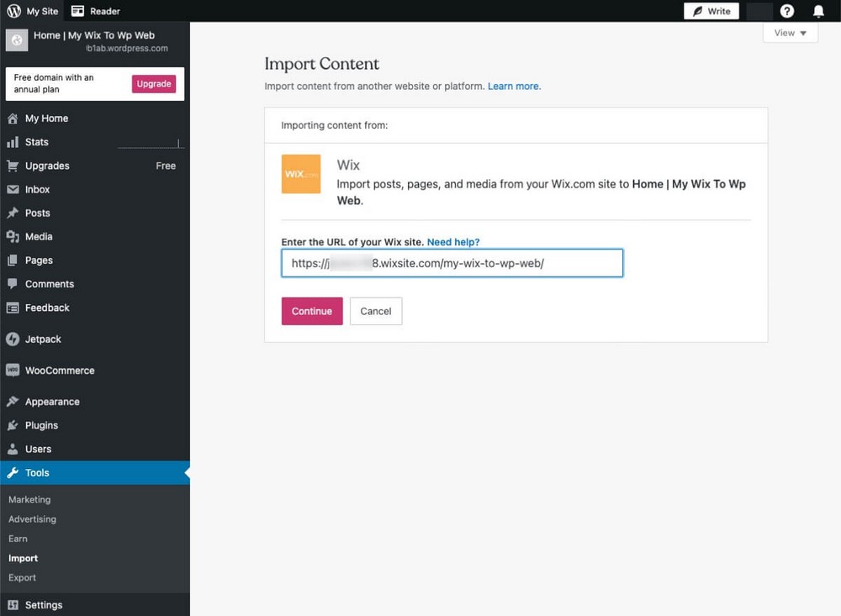Image resolution: width=841 pixels, height=616 pixels.
Task: Click the Write pen icon
Action: tap(697, 11)
